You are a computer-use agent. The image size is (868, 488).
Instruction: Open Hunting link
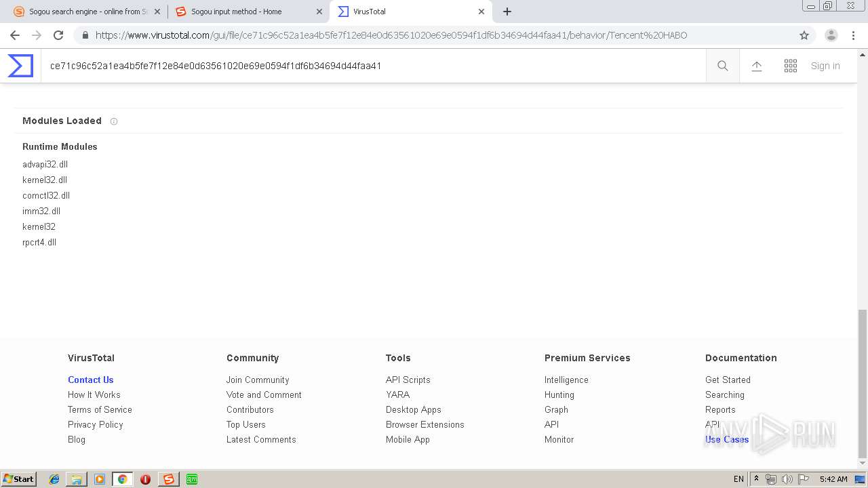pos(559,394)
